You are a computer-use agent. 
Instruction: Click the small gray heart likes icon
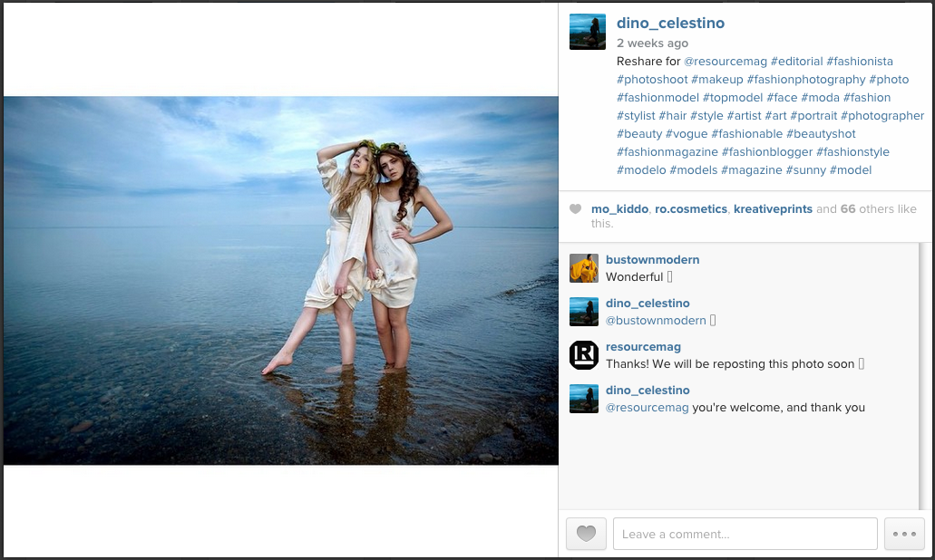tap(575, 209)
